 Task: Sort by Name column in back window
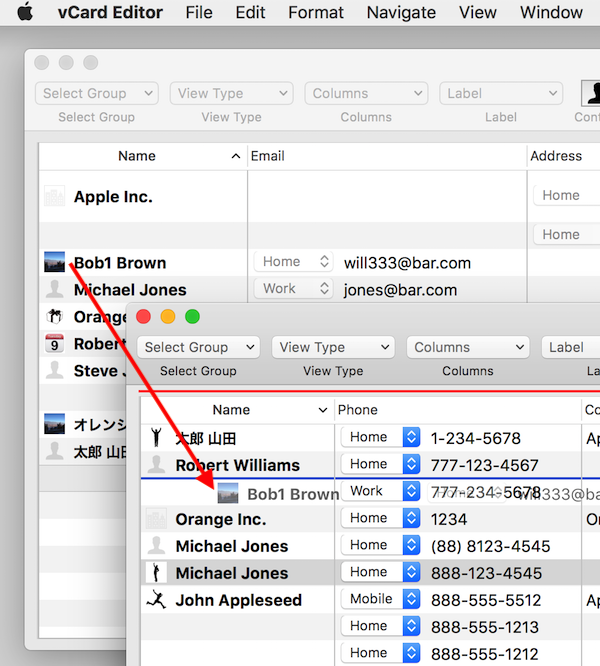pyautogui.click(x=143, y=156)
